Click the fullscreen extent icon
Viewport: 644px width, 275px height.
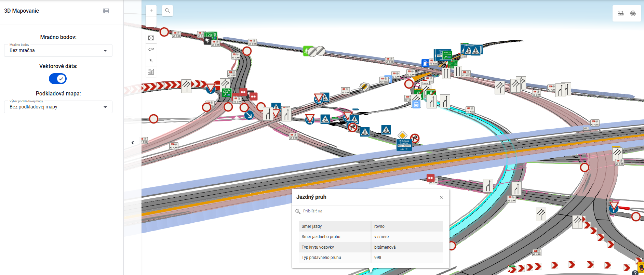click(x=151, y=38)
